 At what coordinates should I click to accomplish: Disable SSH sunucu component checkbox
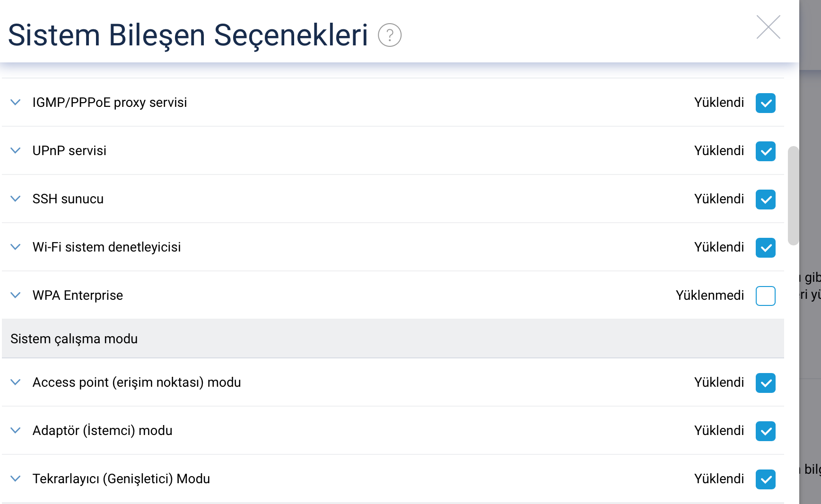pyautogui.click(x=765, y=200)
